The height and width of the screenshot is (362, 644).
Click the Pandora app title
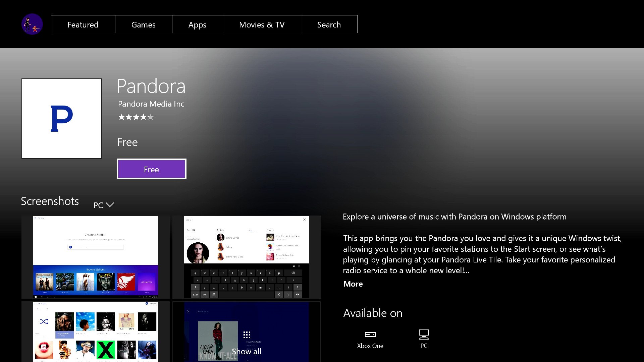[151, 86]
